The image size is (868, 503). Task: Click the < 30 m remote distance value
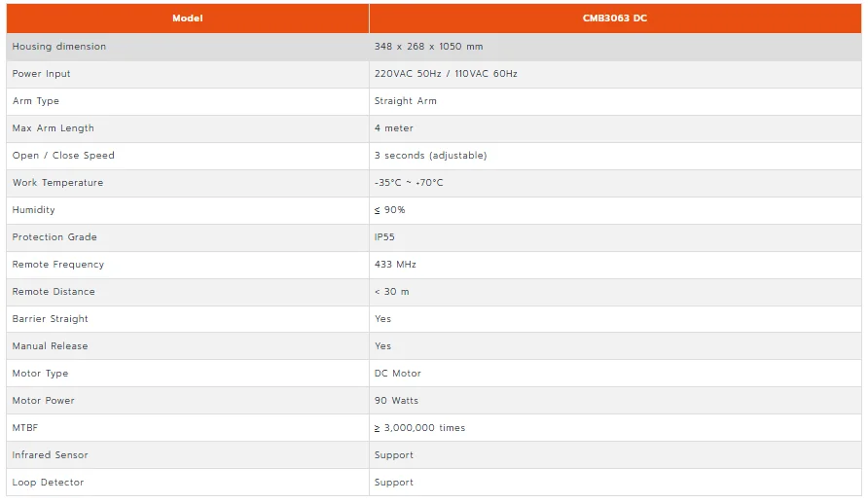[x=392, y=292]
